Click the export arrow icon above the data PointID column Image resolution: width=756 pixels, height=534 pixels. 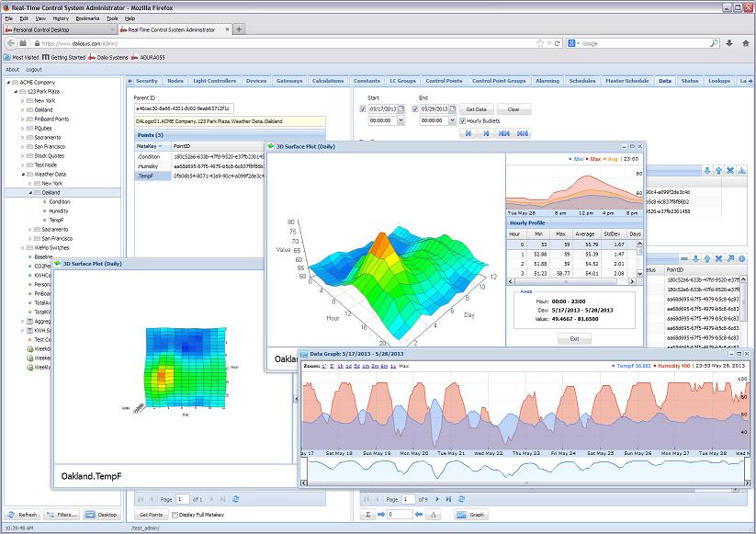click(730, 259)
